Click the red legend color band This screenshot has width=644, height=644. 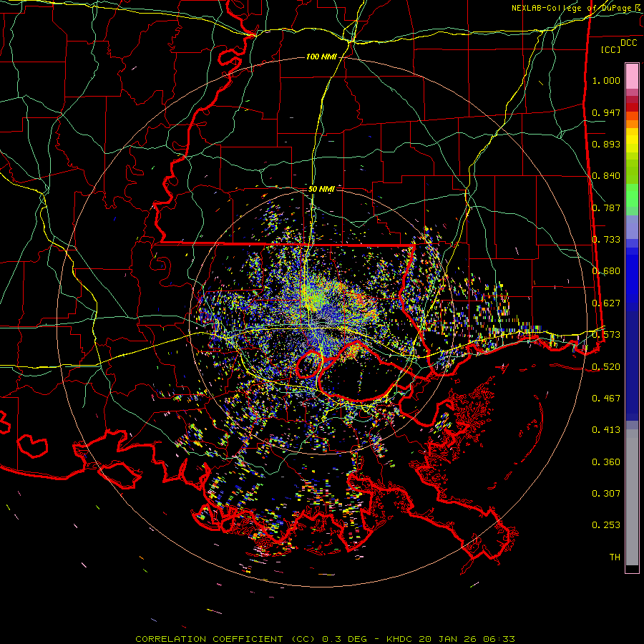tap(632, 107)
